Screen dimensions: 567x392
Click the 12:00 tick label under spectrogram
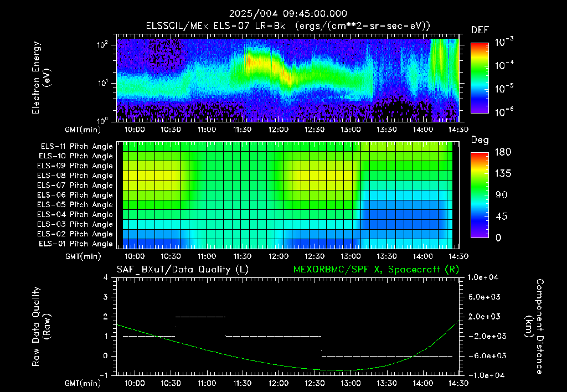(x=279, y=130)
